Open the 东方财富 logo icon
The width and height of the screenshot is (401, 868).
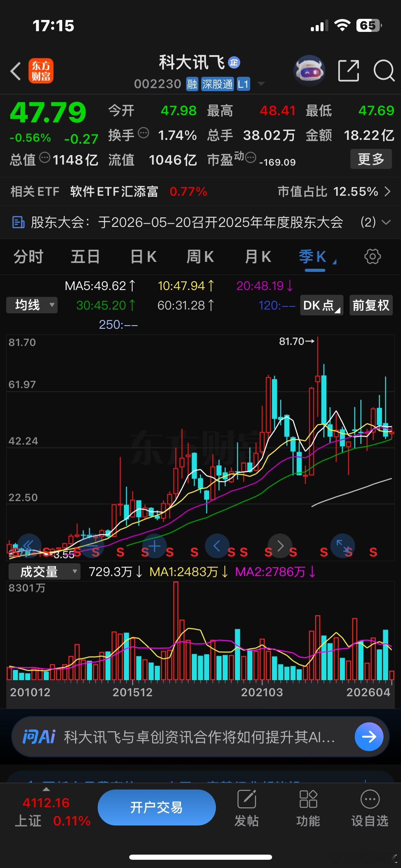(x=41, y=71)
